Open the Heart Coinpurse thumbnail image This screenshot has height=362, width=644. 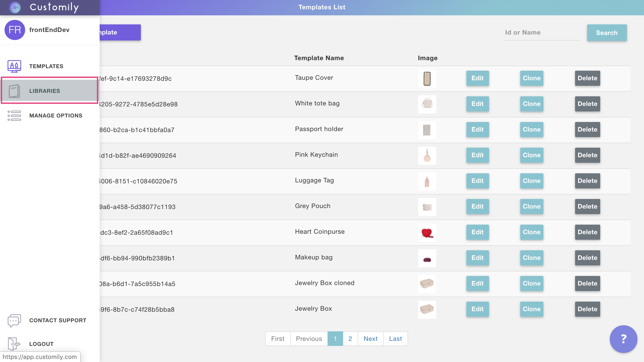427,233
